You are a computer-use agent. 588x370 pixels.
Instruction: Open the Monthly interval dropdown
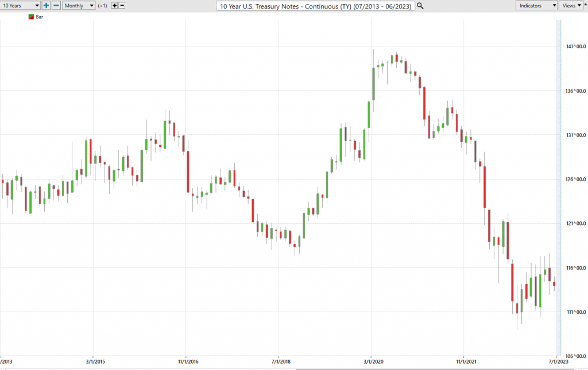79,6
